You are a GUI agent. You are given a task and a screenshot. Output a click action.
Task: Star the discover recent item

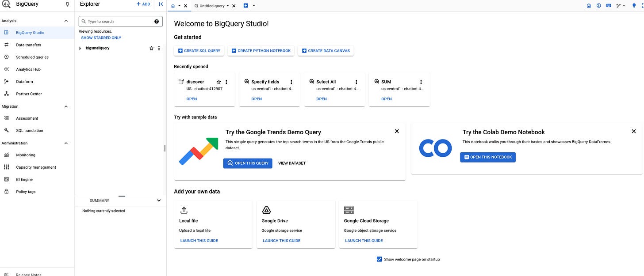pos(218,82)
